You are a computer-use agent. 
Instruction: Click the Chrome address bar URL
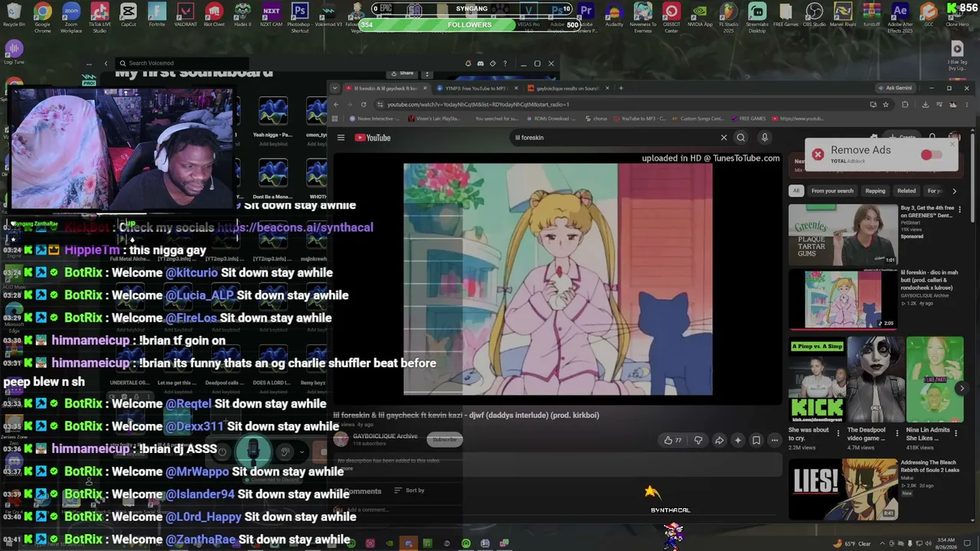coord(479,104)
